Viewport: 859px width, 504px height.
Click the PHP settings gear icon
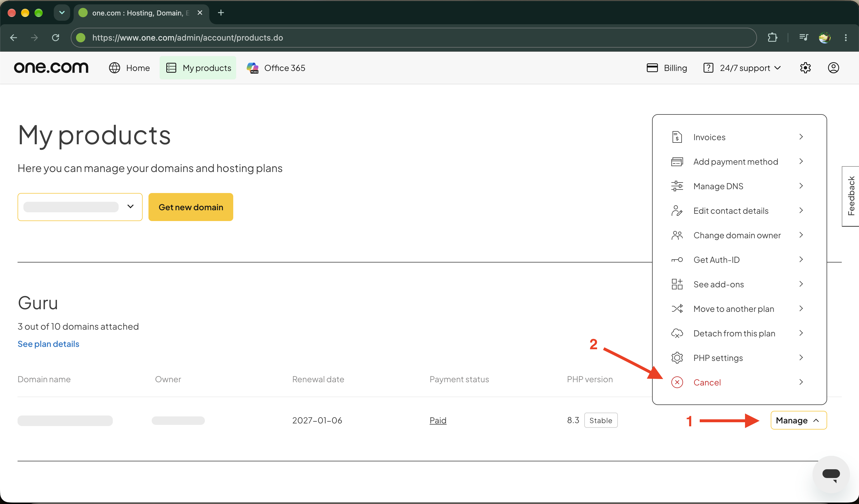click(x=677, y=358)
